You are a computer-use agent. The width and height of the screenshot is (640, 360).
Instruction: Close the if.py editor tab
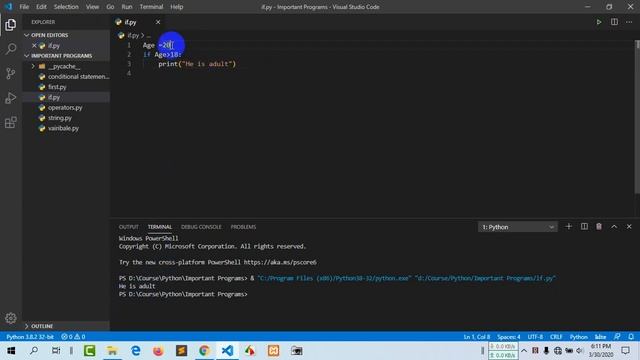click(x=158, y=22)
